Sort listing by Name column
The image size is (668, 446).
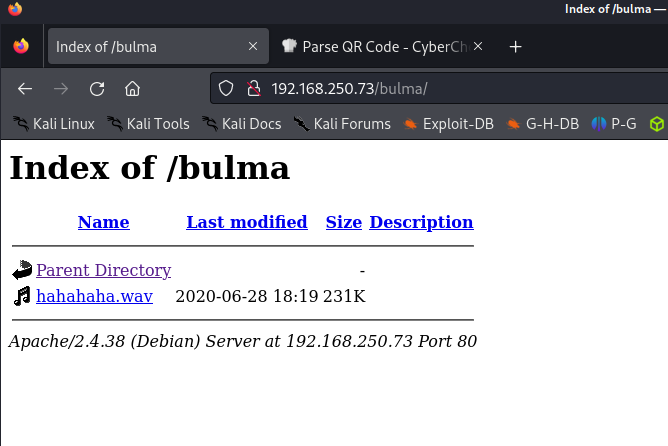point(103,222)
